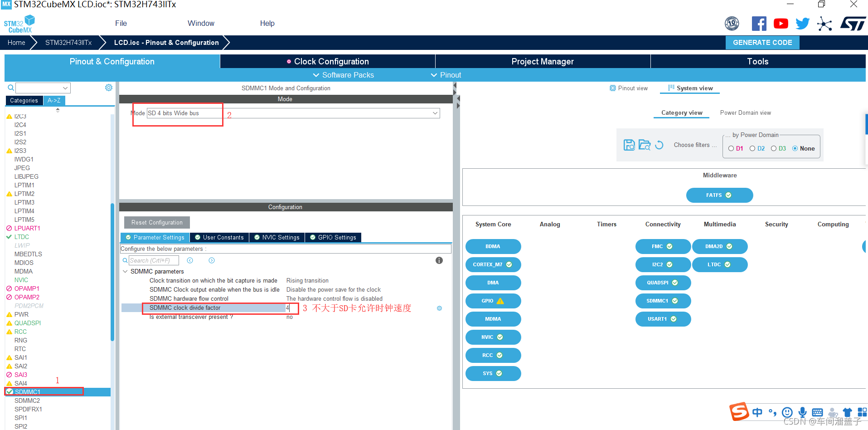
Task: Collapse the peripheral list with the up arrow
Action: [58, 109]
